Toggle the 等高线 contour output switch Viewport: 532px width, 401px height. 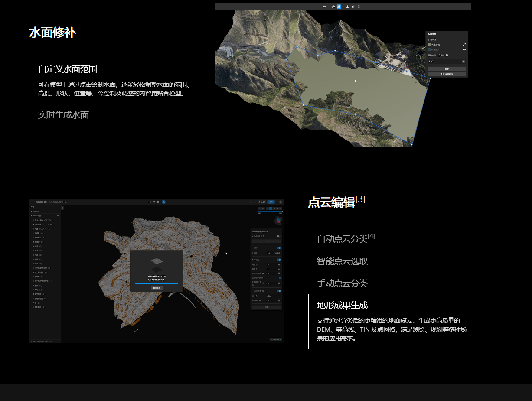pyautogui.click(x=279, y=260)
